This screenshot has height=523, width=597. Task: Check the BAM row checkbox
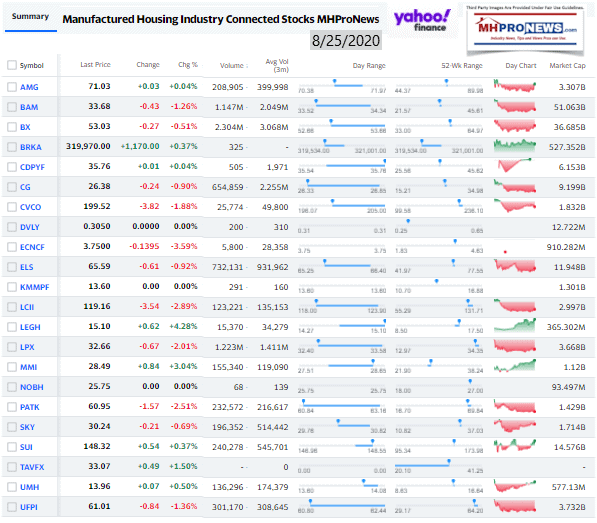coord(12,107)
